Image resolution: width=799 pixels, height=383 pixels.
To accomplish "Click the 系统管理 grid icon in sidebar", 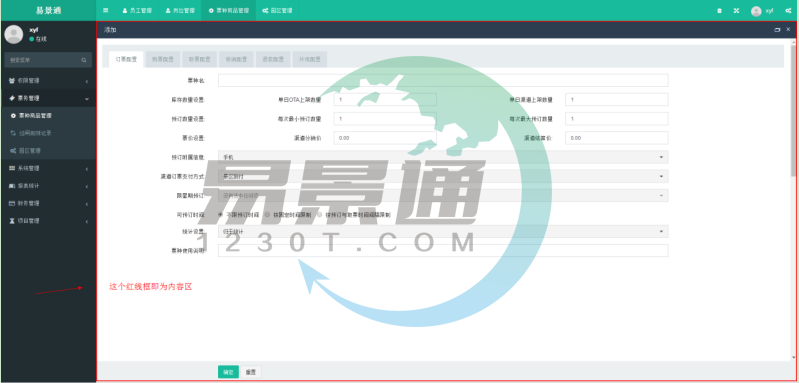I will [x=12, y=168].
